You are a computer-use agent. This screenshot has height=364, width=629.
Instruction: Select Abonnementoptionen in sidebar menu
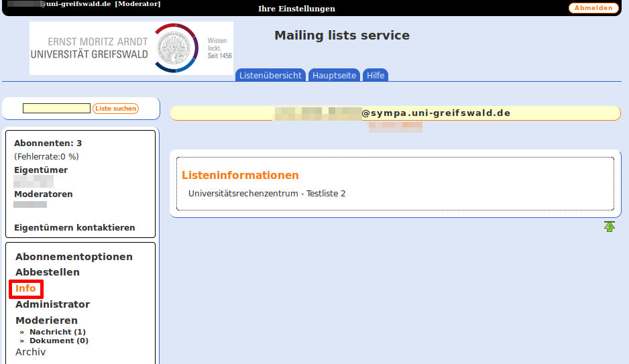(74, 257)
